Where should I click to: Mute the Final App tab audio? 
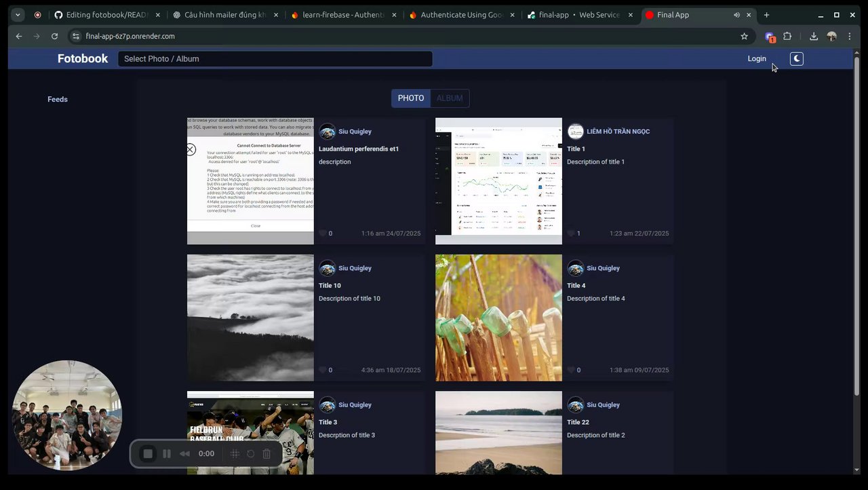point(736,15)
